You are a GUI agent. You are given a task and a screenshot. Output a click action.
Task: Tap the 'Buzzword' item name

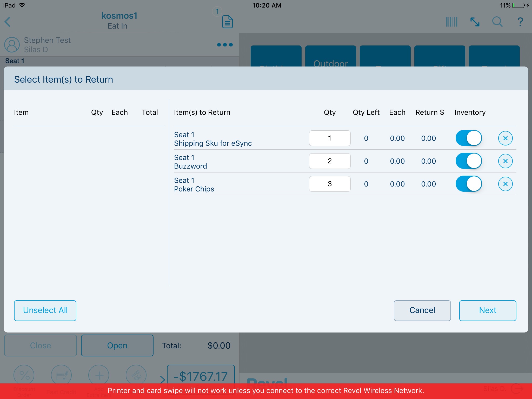pos(190,166)
